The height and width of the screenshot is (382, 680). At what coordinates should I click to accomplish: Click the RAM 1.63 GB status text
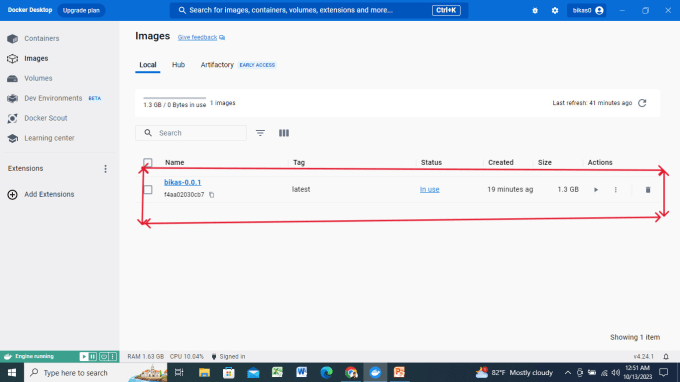[x=145, y=357]
